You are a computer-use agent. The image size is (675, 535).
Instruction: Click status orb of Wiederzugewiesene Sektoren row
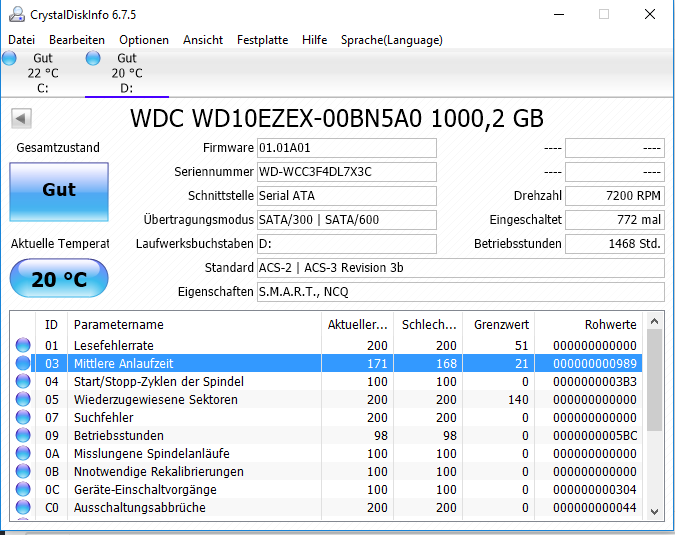(23, 399)
